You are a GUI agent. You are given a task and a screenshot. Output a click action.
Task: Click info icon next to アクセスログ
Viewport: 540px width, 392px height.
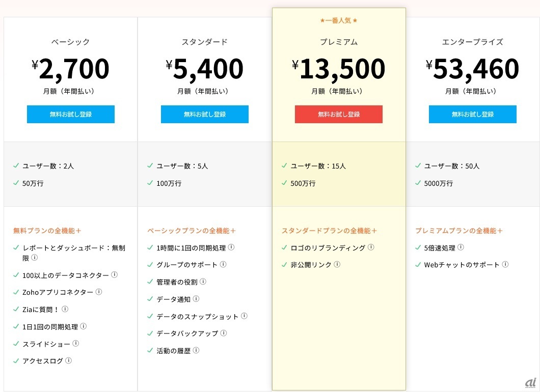[x=68, y=360]
